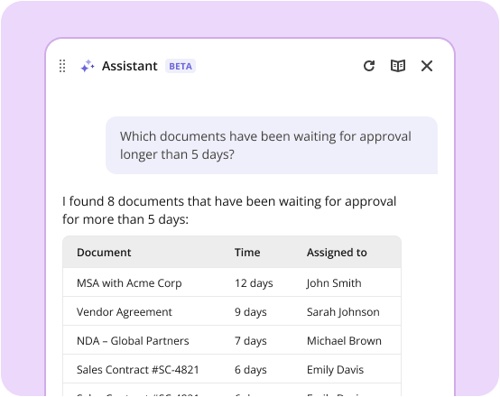Click the '6 days' cell above the cut-off row
The image size is (500, 397).
tap(251, 370)
